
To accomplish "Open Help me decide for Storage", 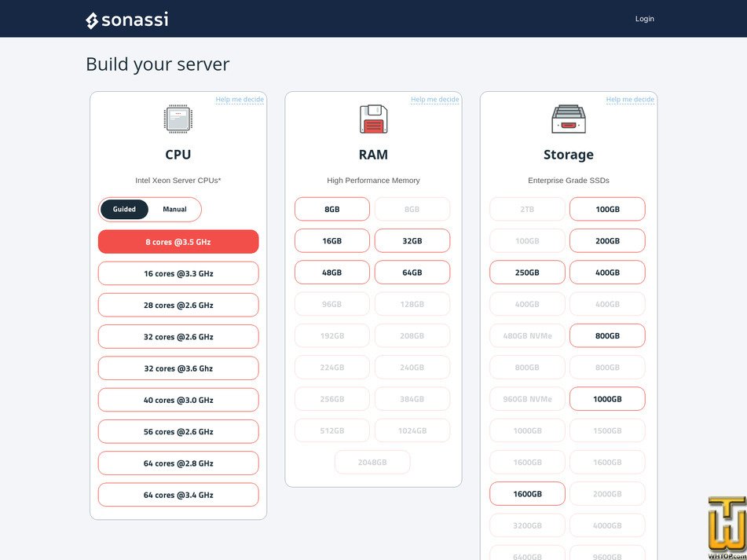I will point(630,100).
